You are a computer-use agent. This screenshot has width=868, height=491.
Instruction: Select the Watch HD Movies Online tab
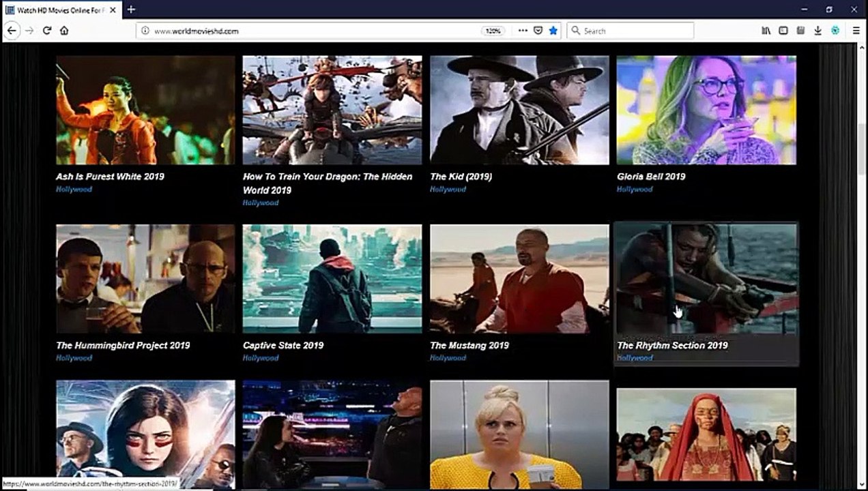[61, 10]
